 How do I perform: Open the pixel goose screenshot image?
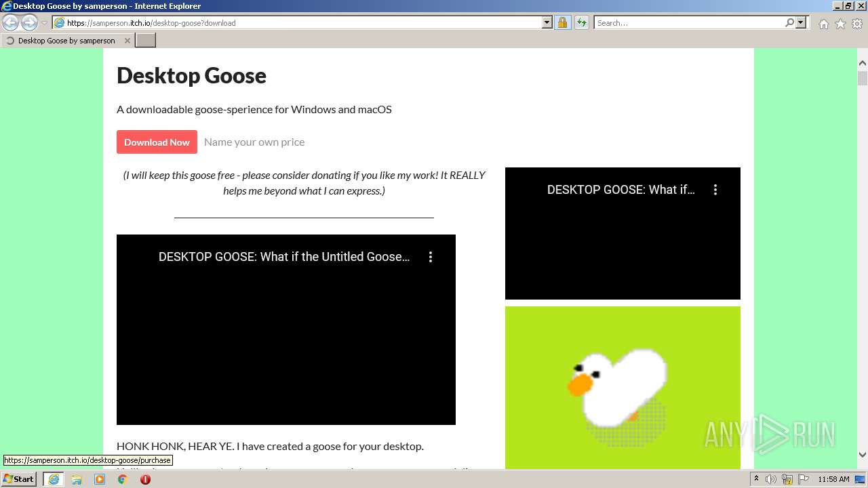(623, 387)
